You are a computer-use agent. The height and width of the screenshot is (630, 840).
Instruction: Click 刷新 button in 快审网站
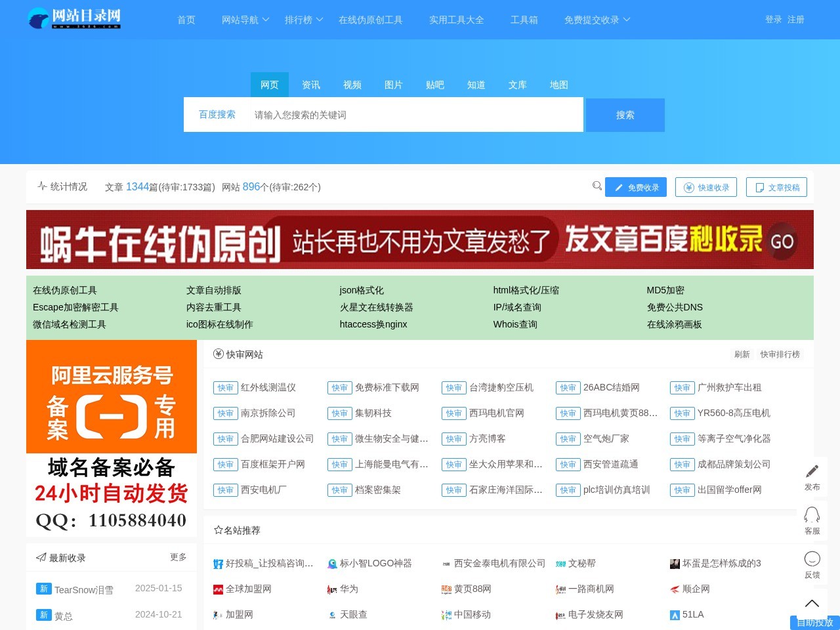click(x=742, y=354)
